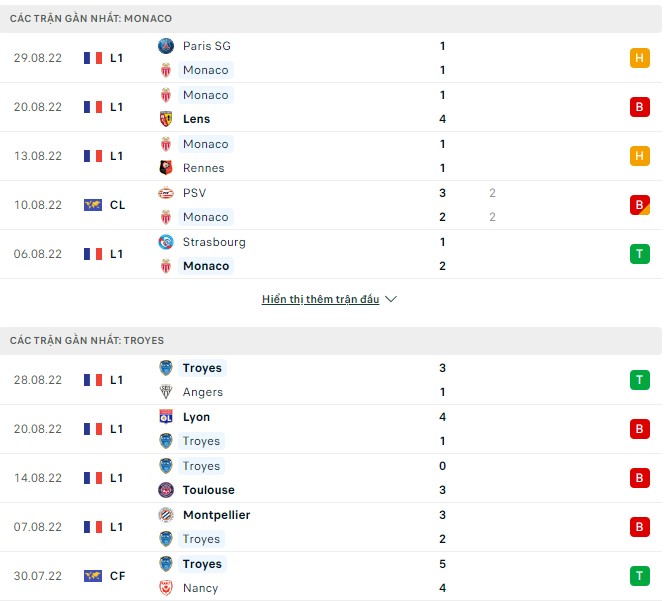This screenshot has width=670, height=601.
Task: Click the red B badge for Lens match
Action: point(640,107)
